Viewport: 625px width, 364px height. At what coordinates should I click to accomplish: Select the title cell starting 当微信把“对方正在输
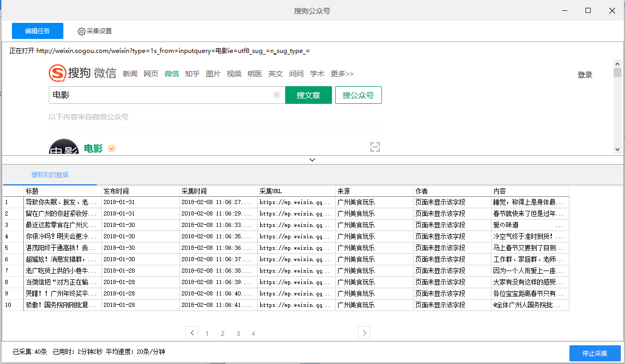pyautogui.click(x=62, y=282)
